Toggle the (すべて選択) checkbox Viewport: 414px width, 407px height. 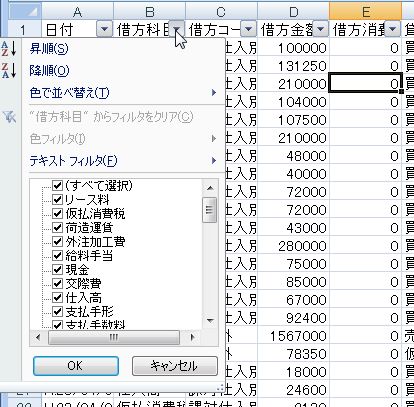click(x=58, y=185)
